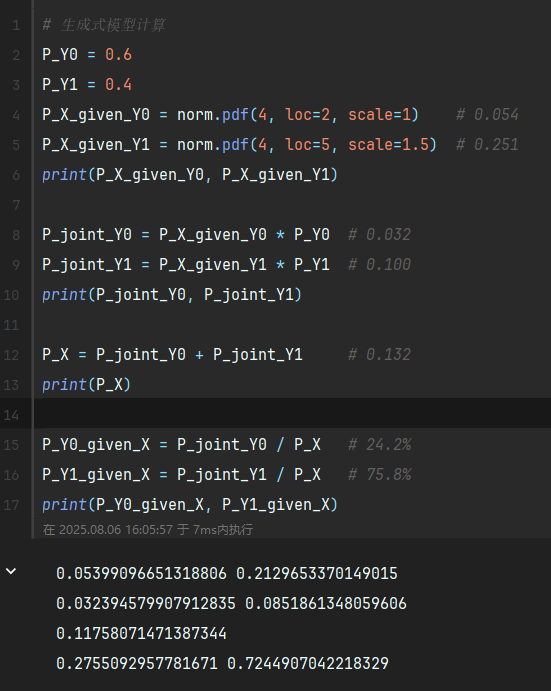Click print(P_Y0_given_X, P_Y1_given_X) statement
Image resolution: width=551 pixels, height=691 pixels.
[190, 504]
